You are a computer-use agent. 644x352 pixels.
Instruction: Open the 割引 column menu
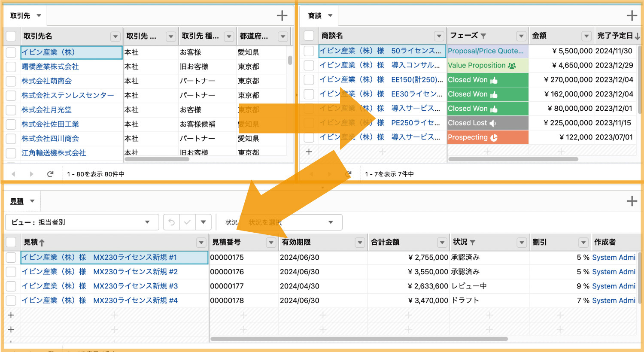coord(583,243)
